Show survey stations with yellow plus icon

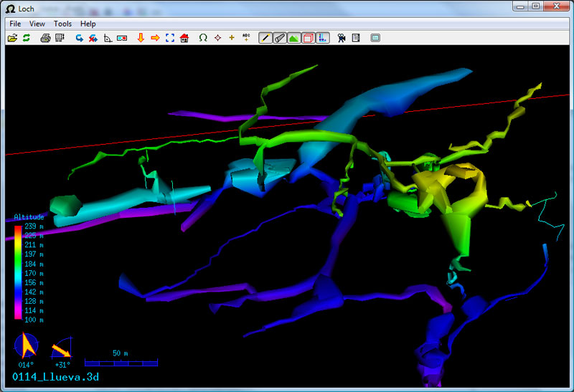pyautogui.click(x=232, y=38)
